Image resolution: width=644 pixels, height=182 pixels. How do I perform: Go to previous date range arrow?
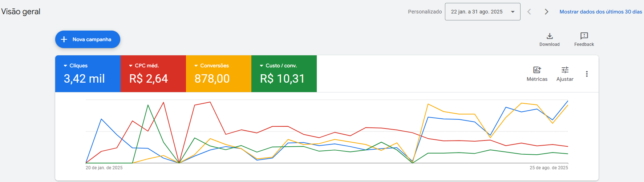[529, 12]
